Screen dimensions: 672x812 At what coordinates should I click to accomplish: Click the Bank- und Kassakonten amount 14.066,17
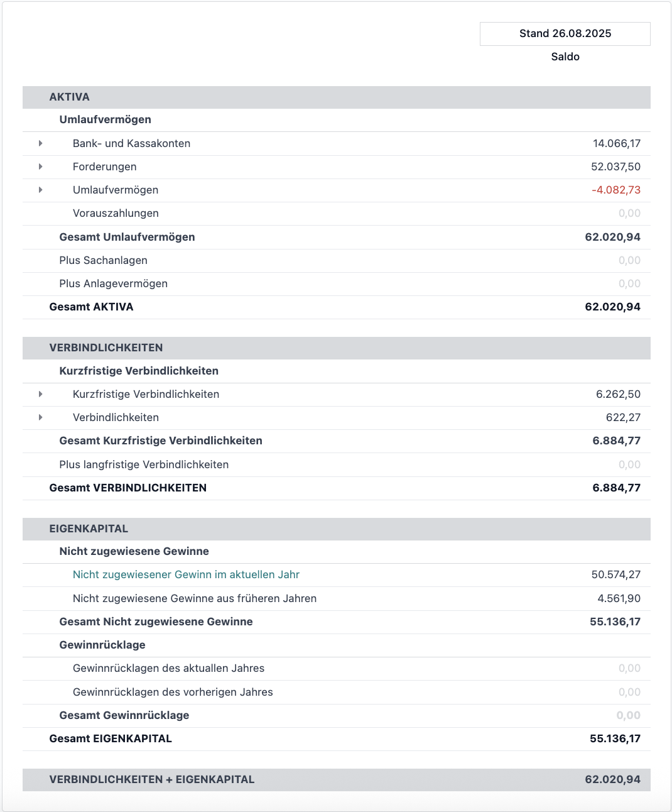(616, 143)
